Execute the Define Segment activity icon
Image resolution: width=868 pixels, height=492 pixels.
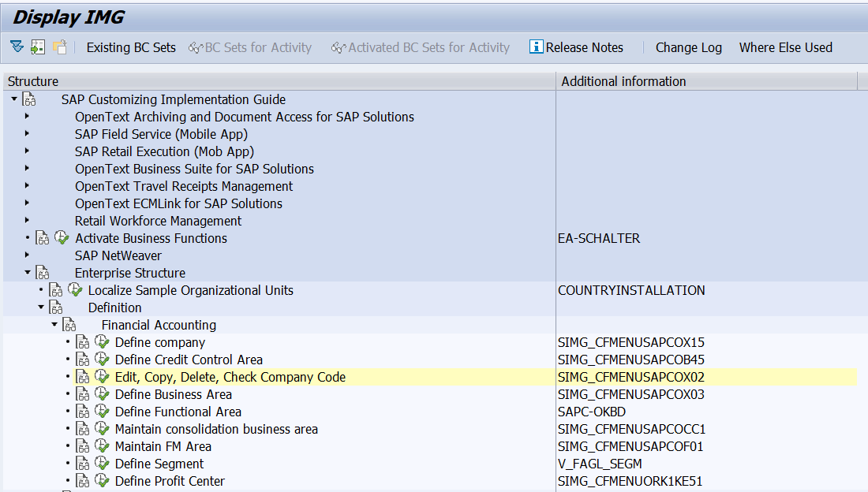(x=102, y=464)
